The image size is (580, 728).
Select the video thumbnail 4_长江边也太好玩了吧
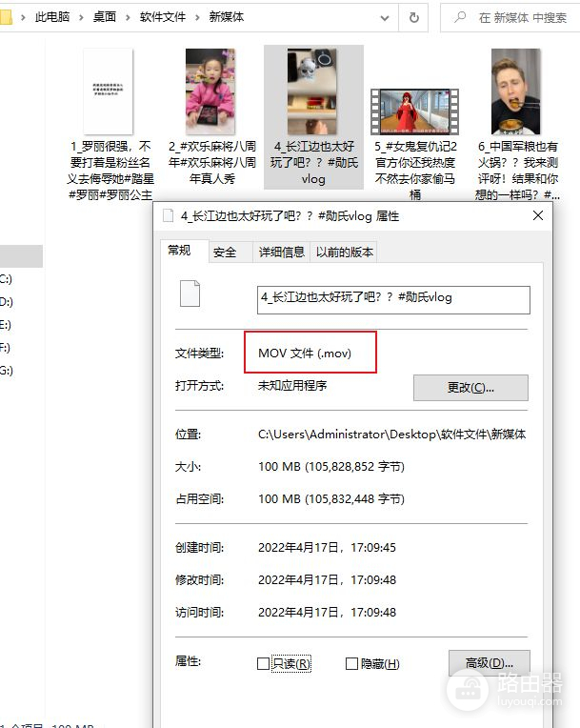[x=311, y=91]
